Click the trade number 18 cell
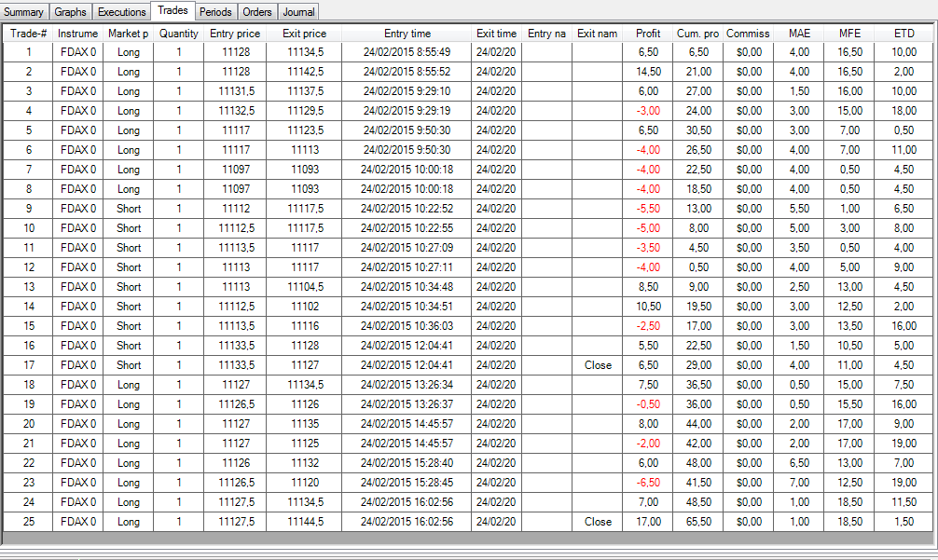 28,385
